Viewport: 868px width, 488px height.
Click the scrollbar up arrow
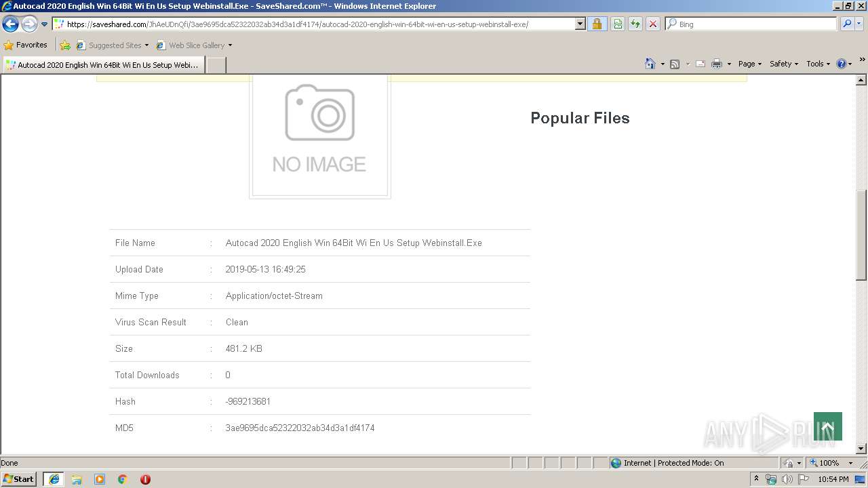click(x=861, y=80)
